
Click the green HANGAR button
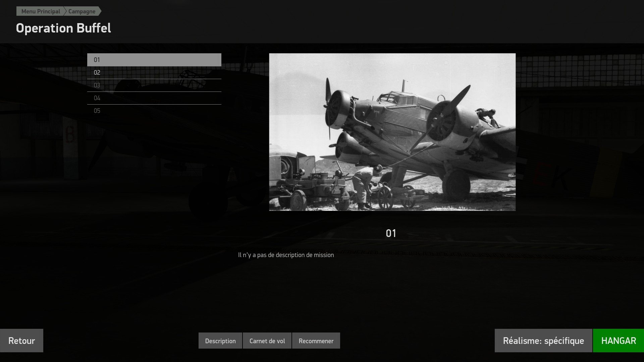(619, 341)
